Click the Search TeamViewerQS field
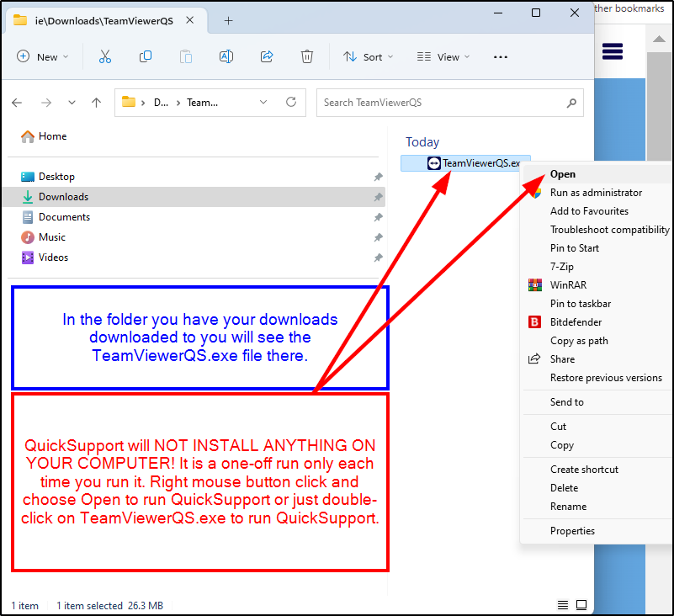The height and width of the screenshot is (616, 674). (449, 103)
